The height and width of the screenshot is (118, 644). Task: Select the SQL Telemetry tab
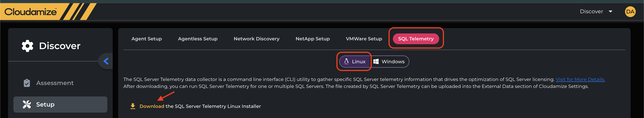point(415,39)
